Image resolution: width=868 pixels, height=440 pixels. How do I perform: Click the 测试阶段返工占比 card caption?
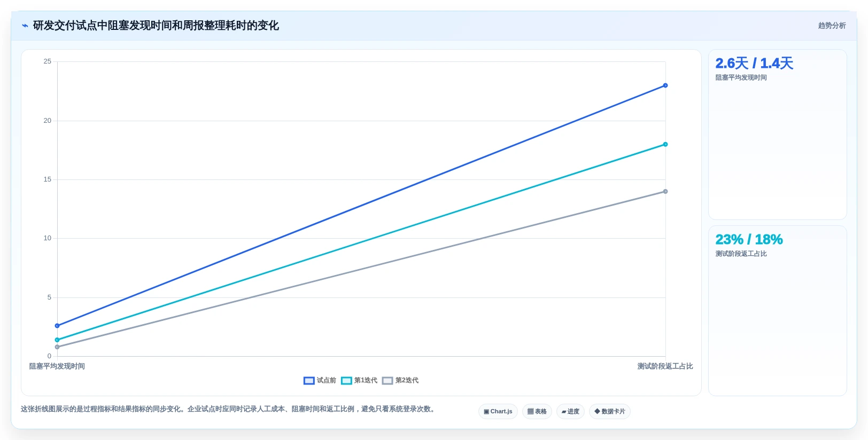pos(741,254)
